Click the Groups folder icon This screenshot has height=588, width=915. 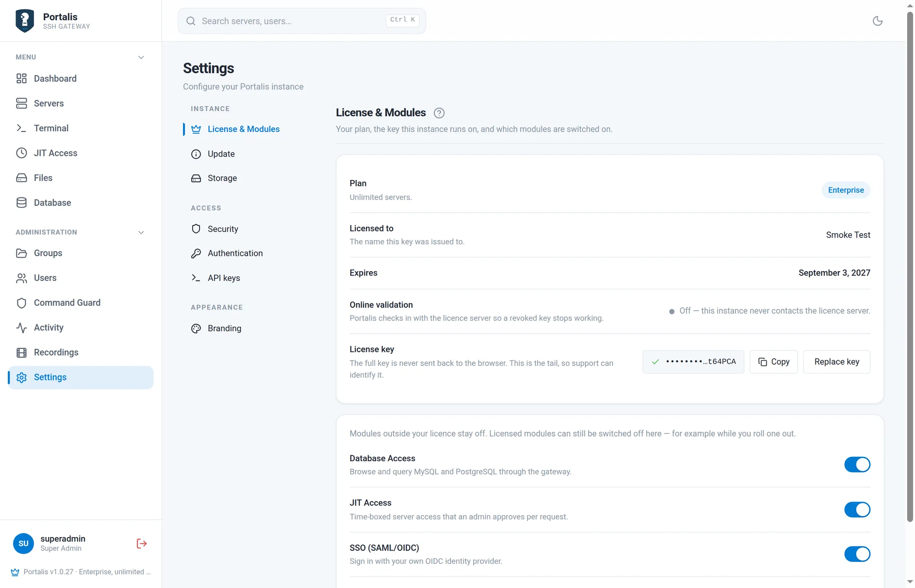[22, 253]
